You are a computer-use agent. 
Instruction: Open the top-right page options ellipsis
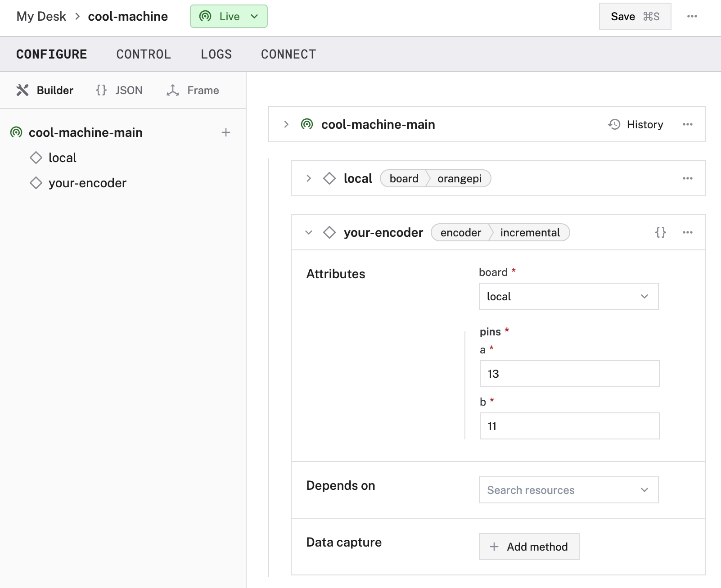tap(692, 16)
